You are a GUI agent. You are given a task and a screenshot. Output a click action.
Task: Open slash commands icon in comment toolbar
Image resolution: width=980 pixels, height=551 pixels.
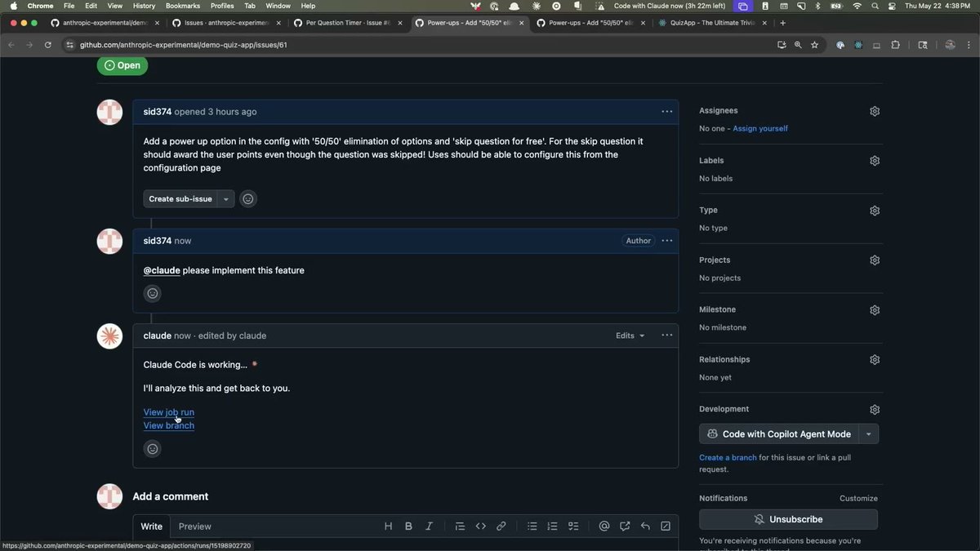(666, 527)
